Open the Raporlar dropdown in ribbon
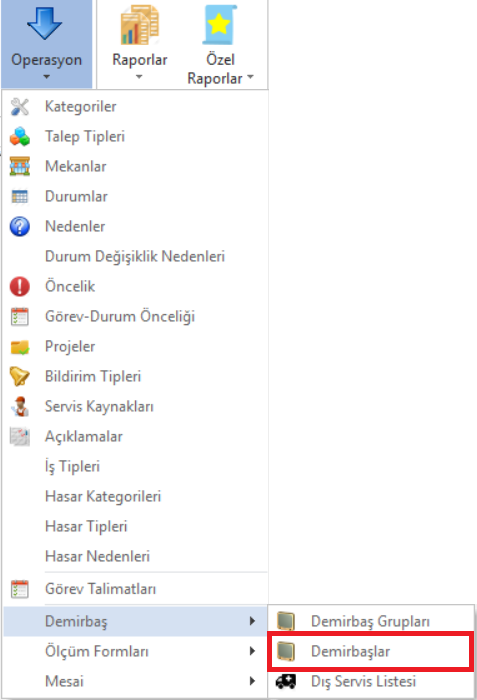The height and width of the screenshot is (700, 477). coord(139,44)
